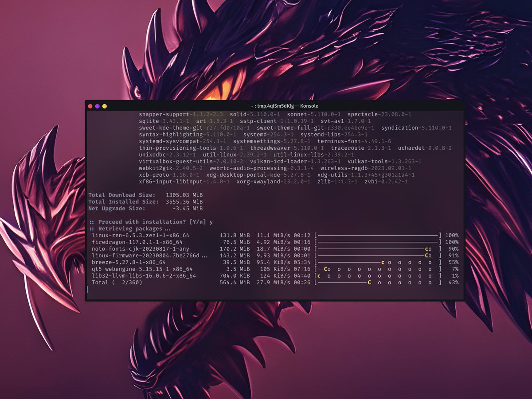
Task: Click the xorg-xwayland package entry
Action: click(273, 182)
